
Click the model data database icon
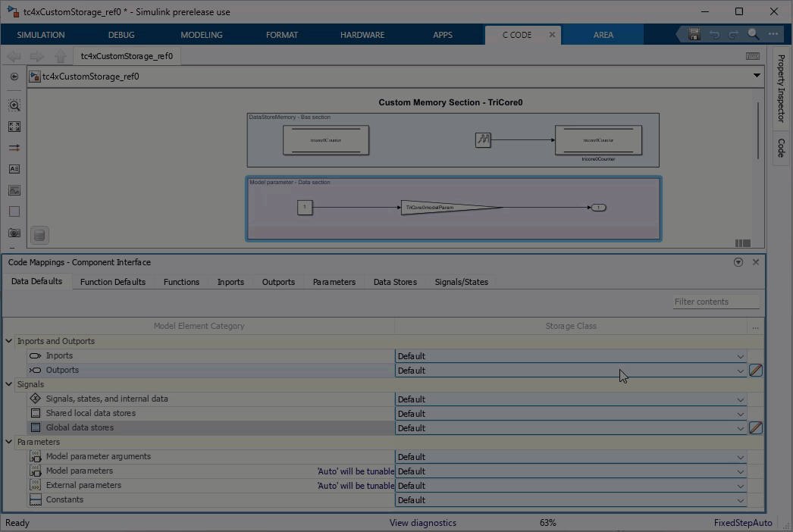[x=39, y=236]
